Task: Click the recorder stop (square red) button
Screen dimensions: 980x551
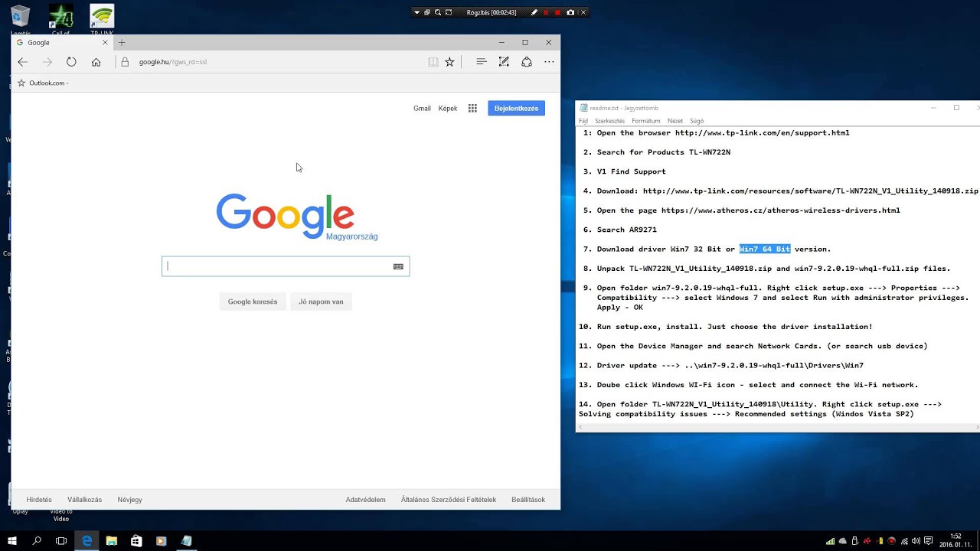Action: [x=557, y=12]
